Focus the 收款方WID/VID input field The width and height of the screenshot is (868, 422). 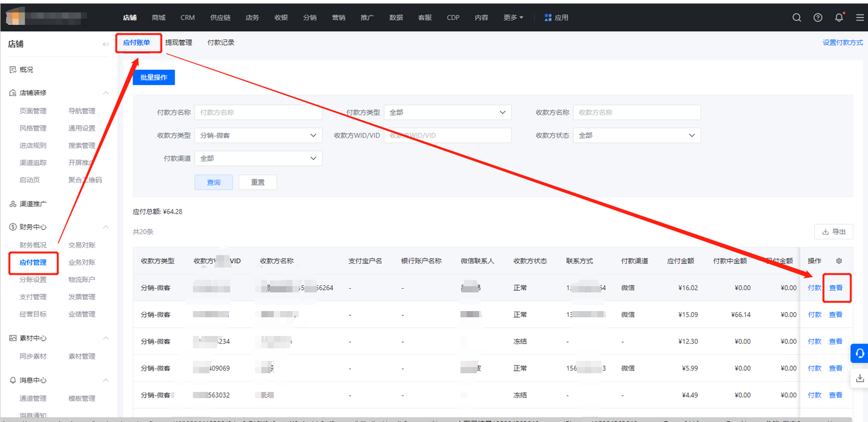coord(447,135)
